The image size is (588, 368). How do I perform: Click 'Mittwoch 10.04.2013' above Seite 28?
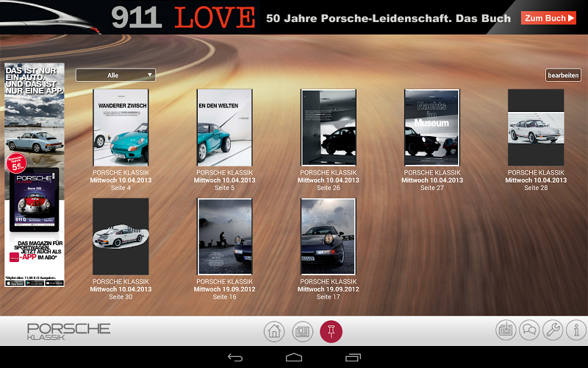[x=536, y=180]
